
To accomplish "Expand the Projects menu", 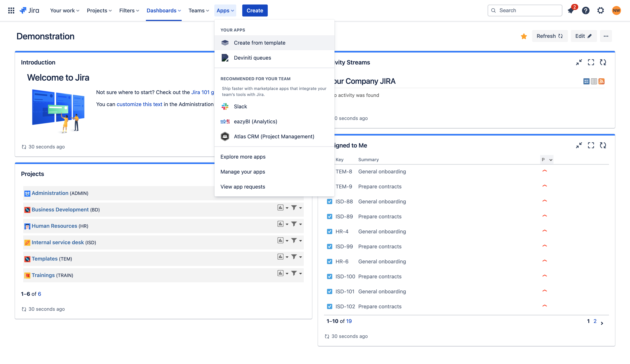I will [x=99, y=10].
